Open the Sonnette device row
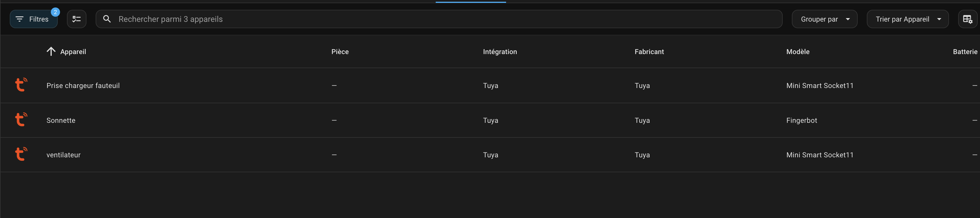Image resolution: width=980 pixels, height=218 pixels. (490, 120)
